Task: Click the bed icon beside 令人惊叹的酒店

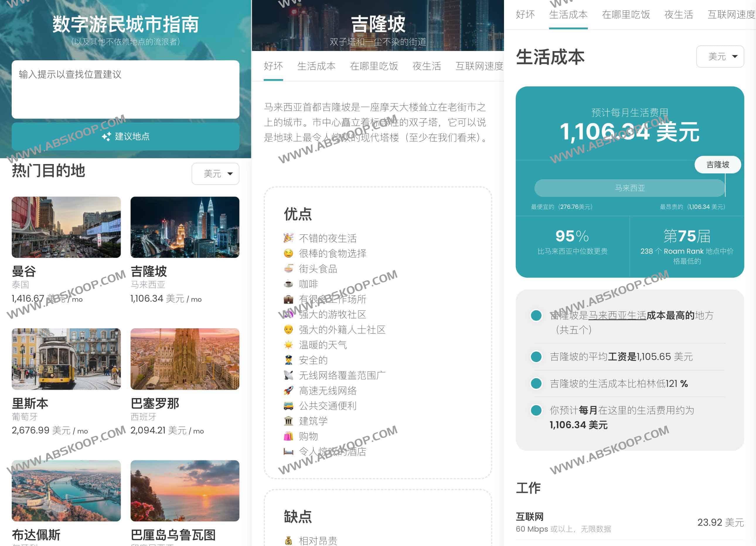Action: 289,451
